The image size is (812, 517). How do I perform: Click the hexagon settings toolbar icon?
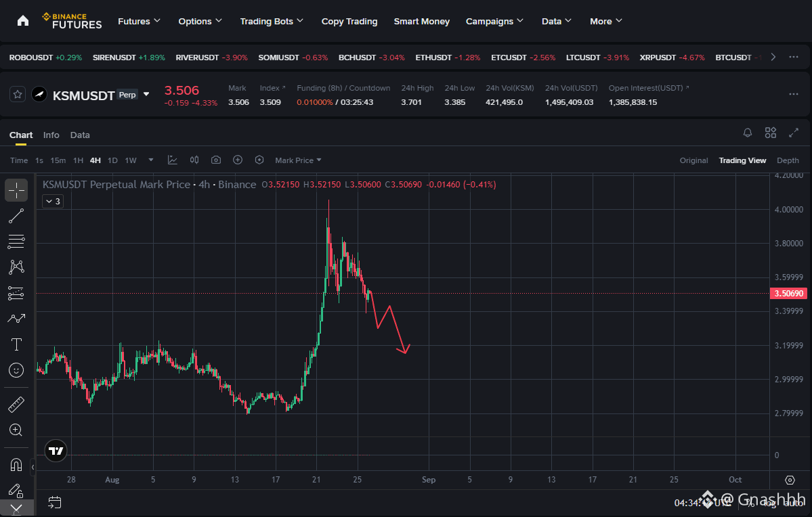(259, 160)
